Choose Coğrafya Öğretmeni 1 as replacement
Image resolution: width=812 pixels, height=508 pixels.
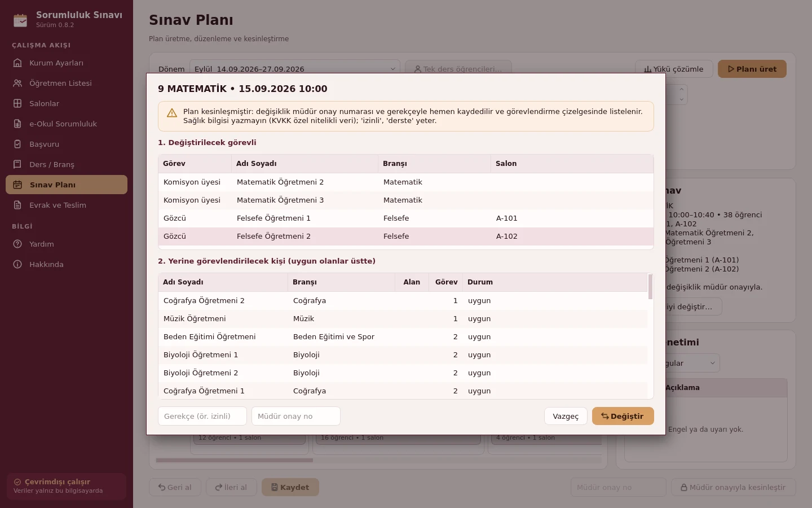(x=403, y=391)
